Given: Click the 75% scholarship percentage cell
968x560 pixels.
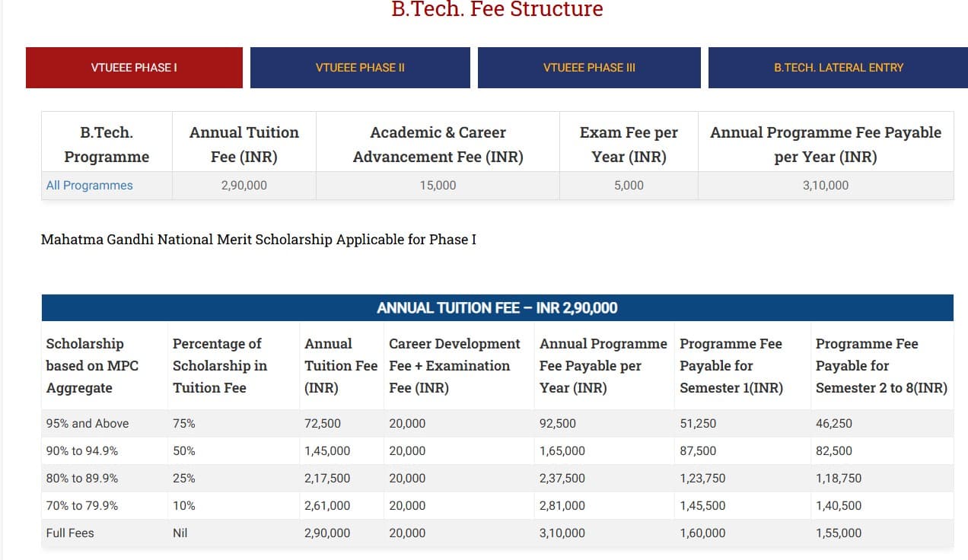Looking at the screenshot, I should (184, 424).
